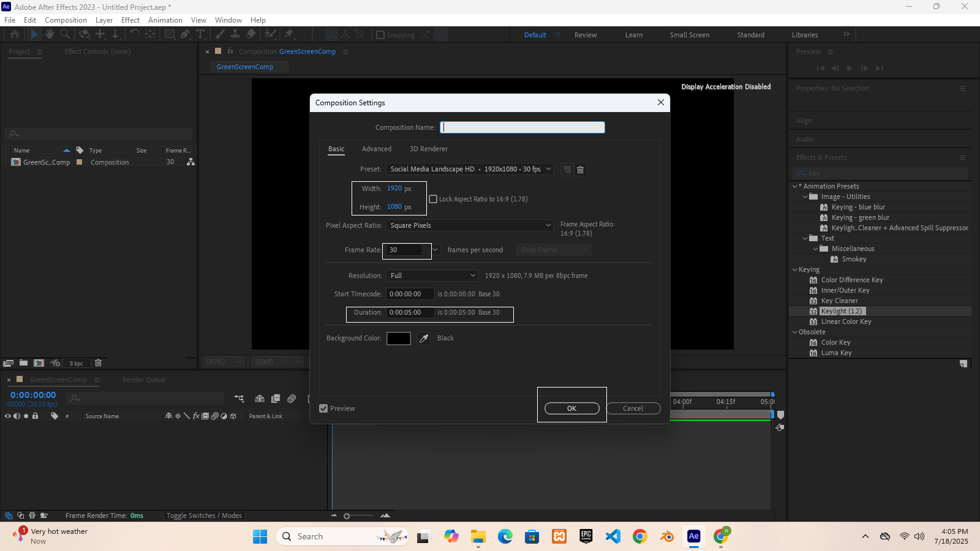Image resolution: width=980 pixels, height=551 pixels.
Task: Toggle motion blur switch in timeline
Action: tap(292, 399)
